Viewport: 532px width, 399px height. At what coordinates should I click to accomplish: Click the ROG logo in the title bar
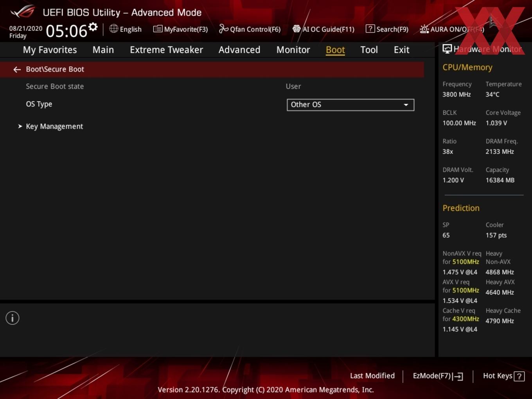click(23, 12)
